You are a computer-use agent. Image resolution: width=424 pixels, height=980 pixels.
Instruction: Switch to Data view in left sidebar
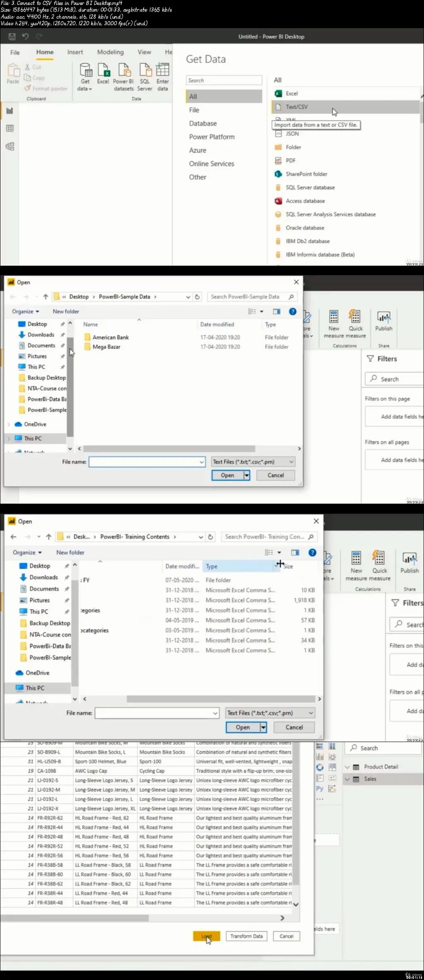[10, 128]
